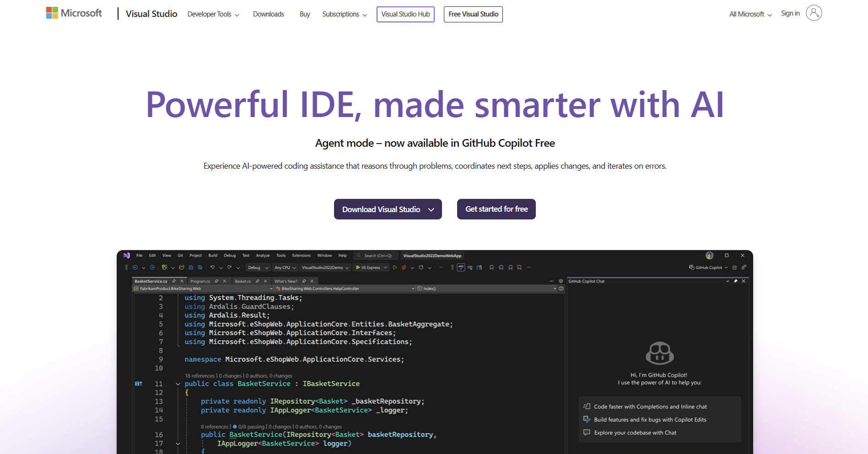
Task: Collapse the BasketService class at line 11
Action: [x=178, y=384]
